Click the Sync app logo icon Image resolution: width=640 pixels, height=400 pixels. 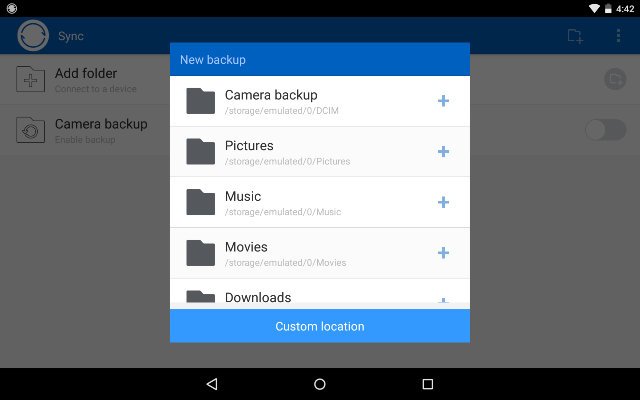(x=33, y=36)
